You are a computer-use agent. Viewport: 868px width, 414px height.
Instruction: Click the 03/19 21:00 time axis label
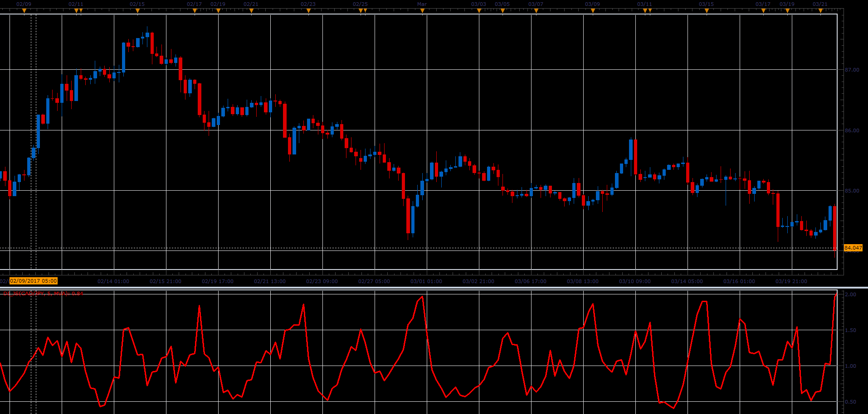coord(791,281)
